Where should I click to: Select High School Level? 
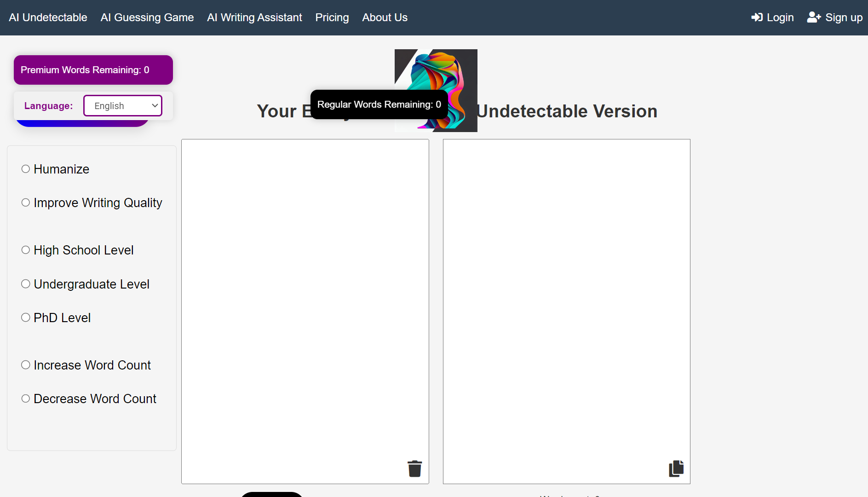tap(26, 249)
